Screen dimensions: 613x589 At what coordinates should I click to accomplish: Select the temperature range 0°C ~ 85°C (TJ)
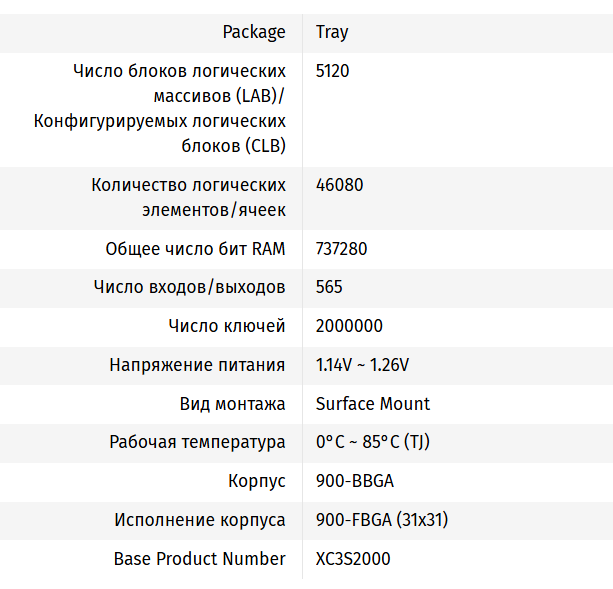pyautogui.click(x=373, y=442)
